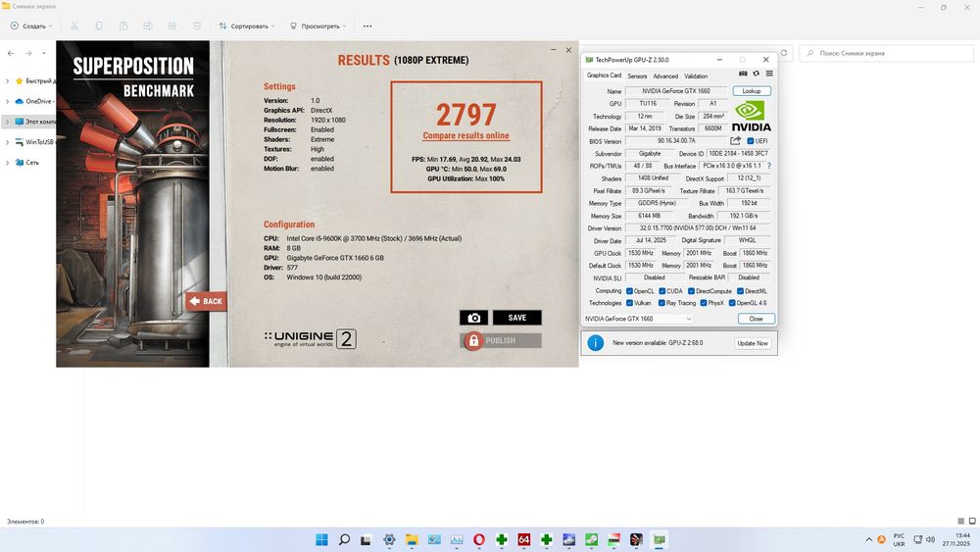Image resolution: width=980 pixels, height=552 pixels.
Task: Open the Создать dropdown in Explorer
Action: coord(31,26)
